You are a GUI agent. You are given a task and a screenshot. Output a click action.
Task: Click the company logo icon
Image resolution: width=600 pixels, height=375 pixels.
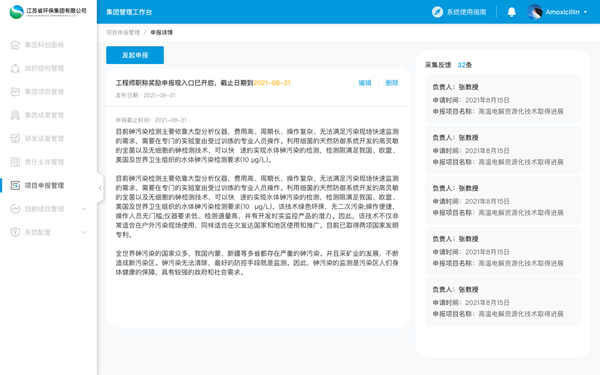click(x=16, y=12)
